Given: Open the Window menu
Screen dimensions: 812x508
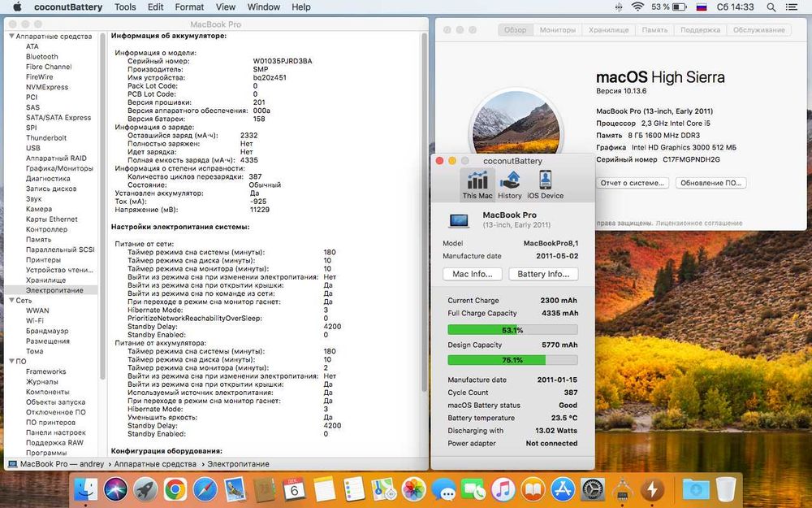Looking at the screenshot, I should (x=264, y=7).
